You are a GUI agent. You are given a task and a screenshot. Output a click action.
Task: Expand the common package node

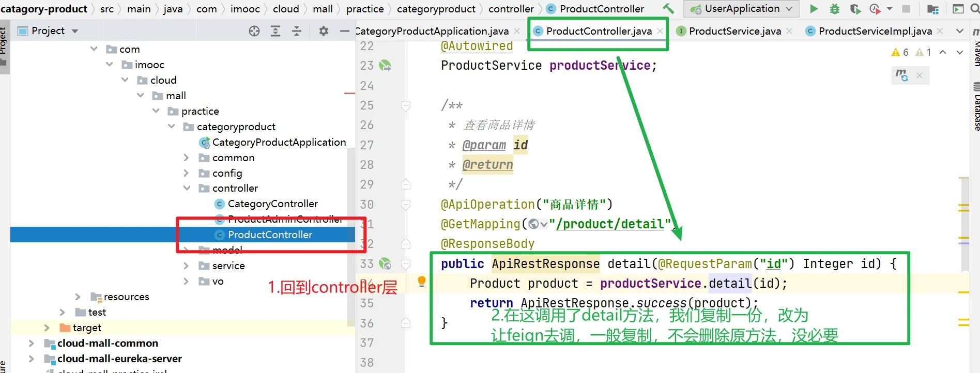point(187,158)
